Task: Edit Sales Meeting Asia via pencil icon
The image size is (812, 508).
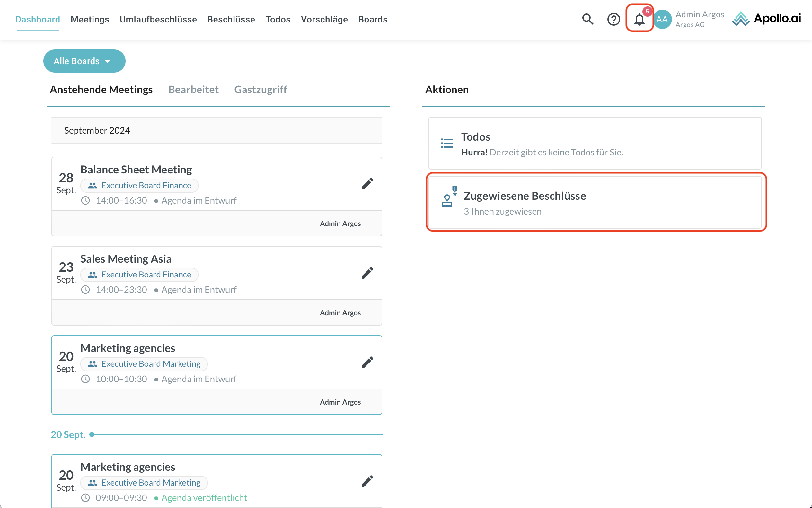Action: pyautogui.click(x=367, y=273)
